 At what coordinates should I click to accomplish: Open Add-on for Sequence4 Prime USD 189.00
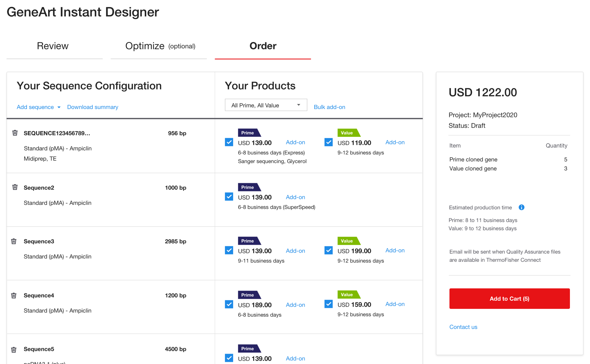click(295, 305)
